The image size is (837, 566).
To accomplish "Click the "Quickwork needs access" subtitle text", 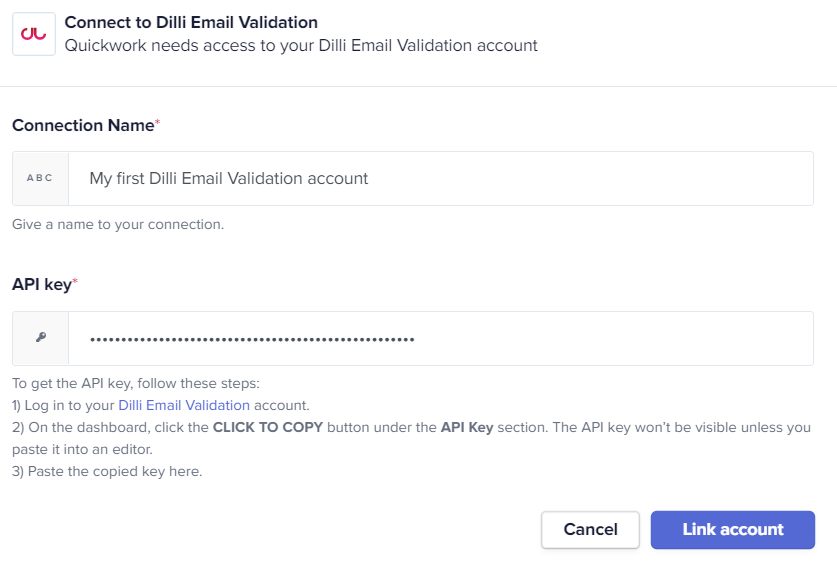I will pos(301,45).
